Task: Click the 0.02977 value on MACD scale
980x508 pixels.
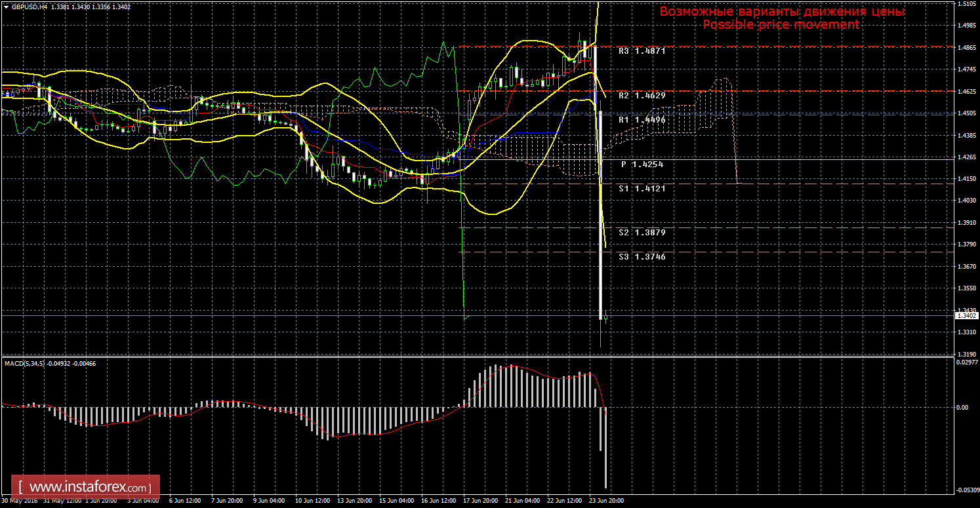Action: [x=967, y=362]
